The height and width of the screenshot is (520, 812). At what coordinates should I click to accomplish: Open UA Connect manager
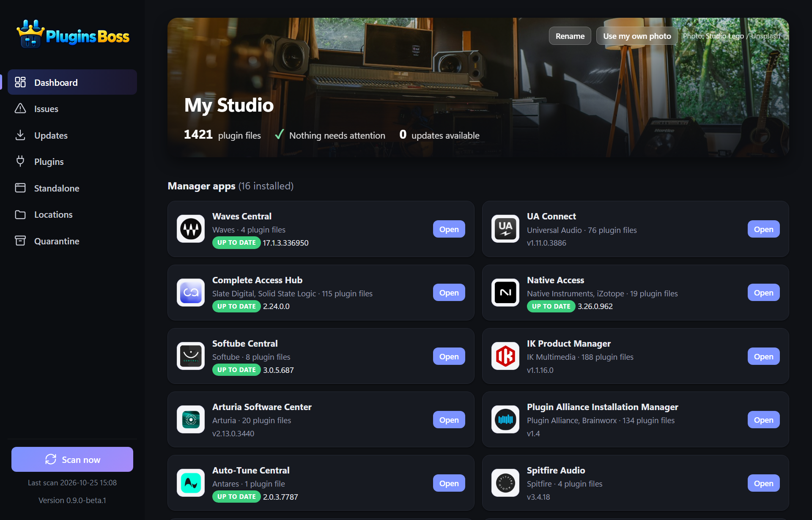pyautogui.click(x=763, y=229)
